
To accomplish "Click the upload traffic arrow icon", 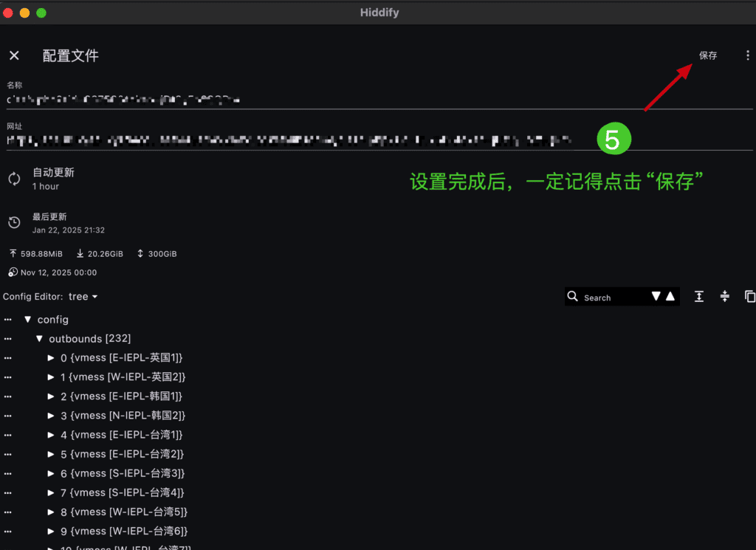I will pos(13,253).
